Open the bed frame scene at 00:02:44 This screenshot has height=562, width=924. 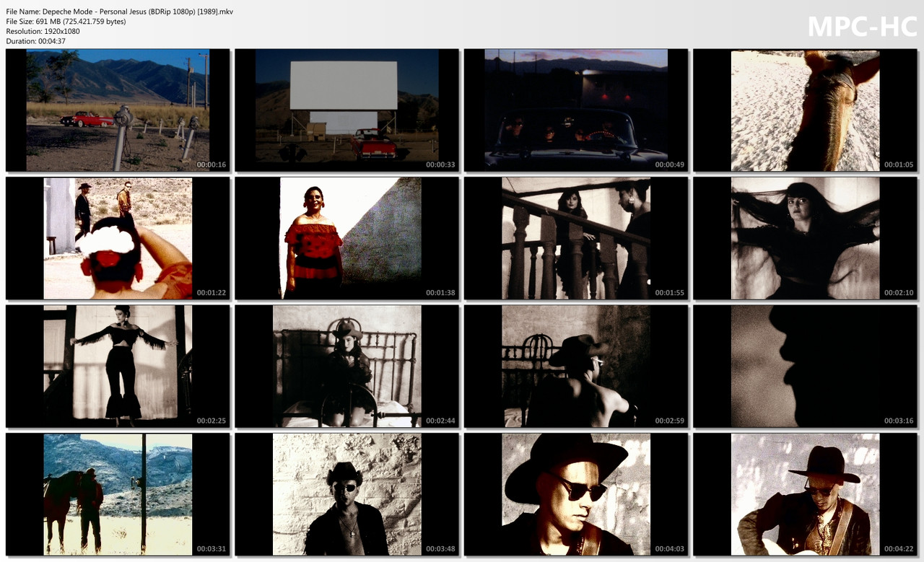[x=346, y=366]
